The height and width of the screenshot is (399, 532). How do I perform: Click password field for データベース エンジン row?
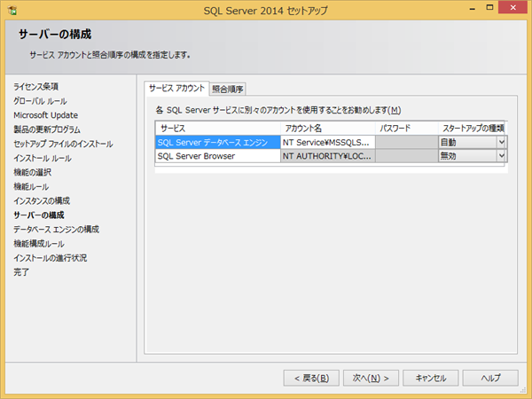(407, 142)
